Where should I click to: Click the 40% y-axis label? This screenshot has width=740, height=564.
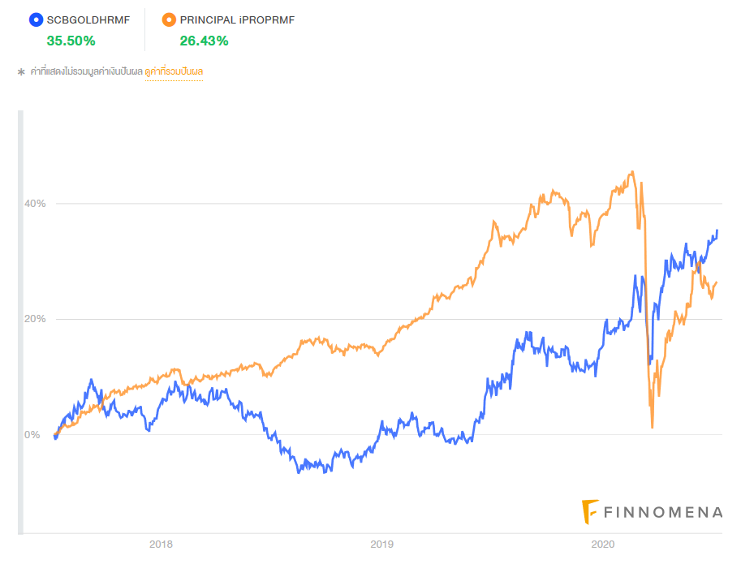36,204
